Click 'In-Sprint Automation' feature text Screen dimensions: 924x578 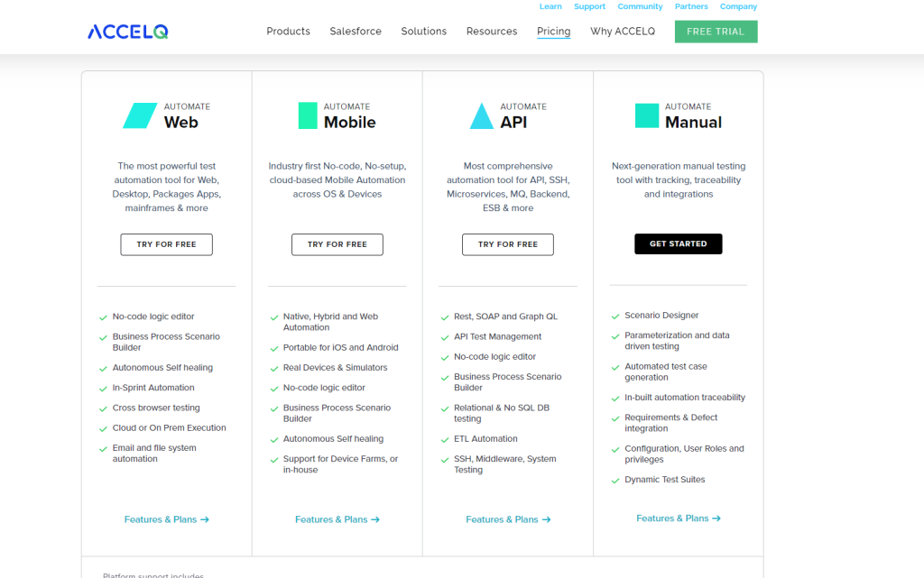point(153,388)
